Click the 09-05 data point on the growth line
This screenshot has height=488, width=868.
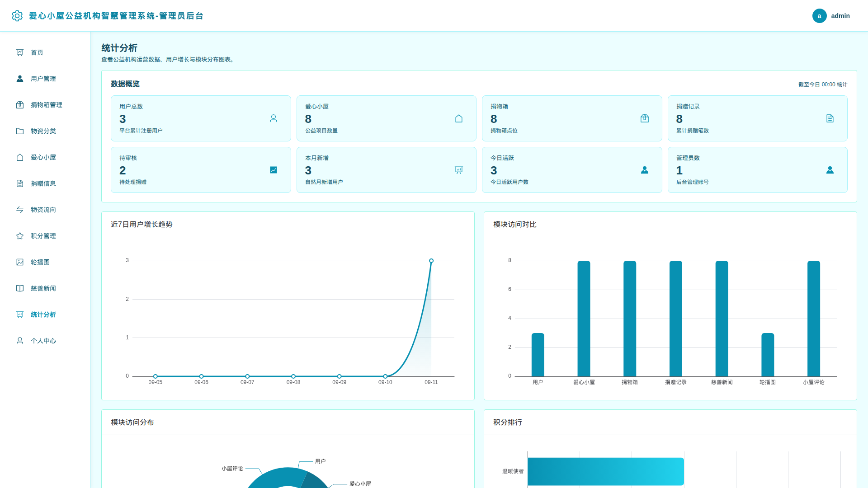[156, 376]
